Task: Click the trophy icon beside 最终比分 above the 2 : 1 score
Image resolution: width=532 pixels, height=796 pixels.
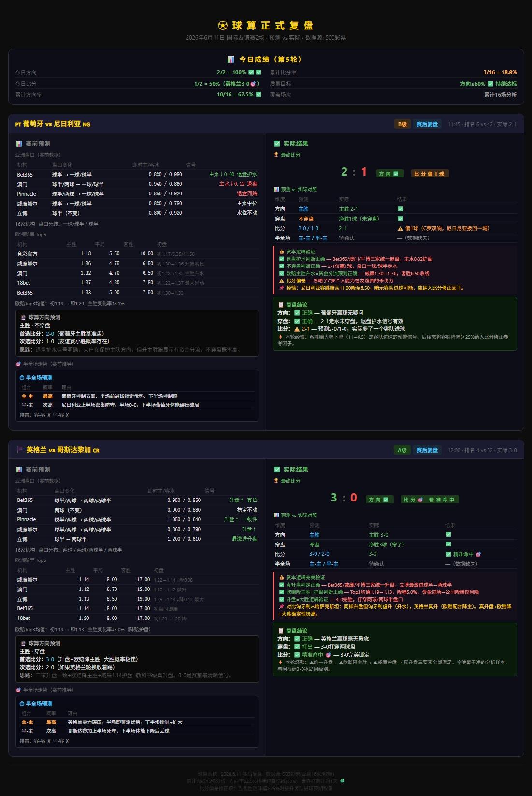Action: coord(276,155)
